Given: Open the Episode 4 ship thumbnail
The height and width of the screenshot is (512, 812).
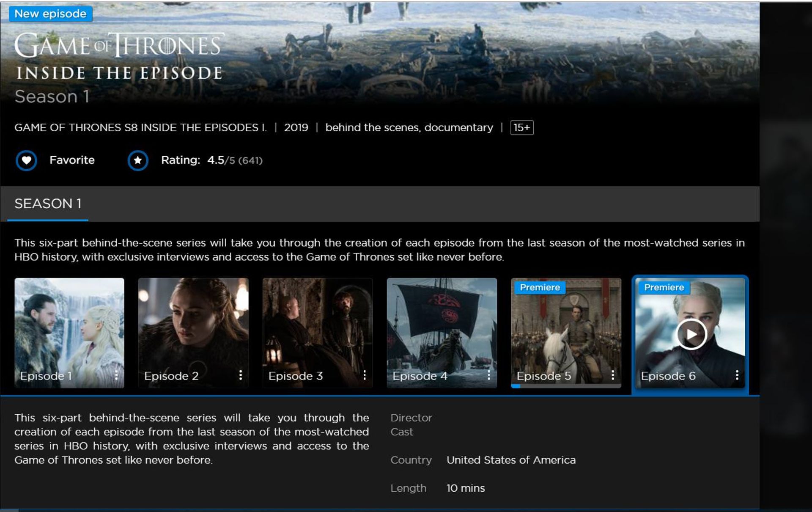Looking at the screenshot, I should click(x=442, y=333).
